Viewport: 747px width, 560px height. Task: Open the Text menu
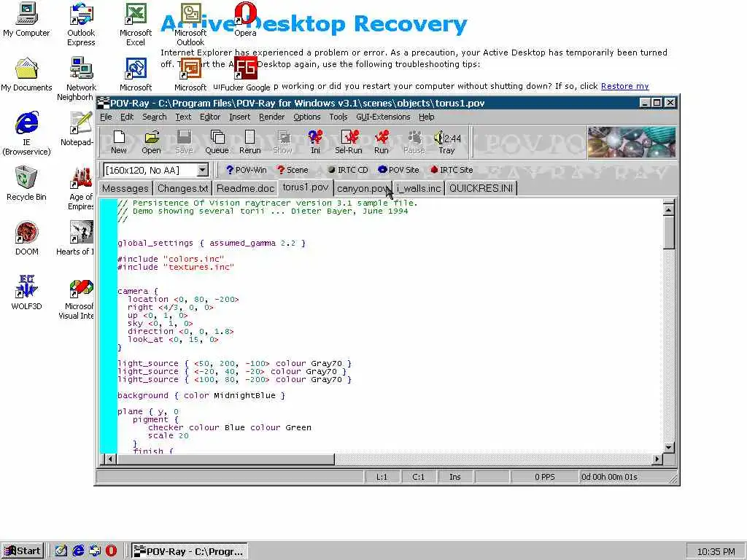[x=183, y=117]
